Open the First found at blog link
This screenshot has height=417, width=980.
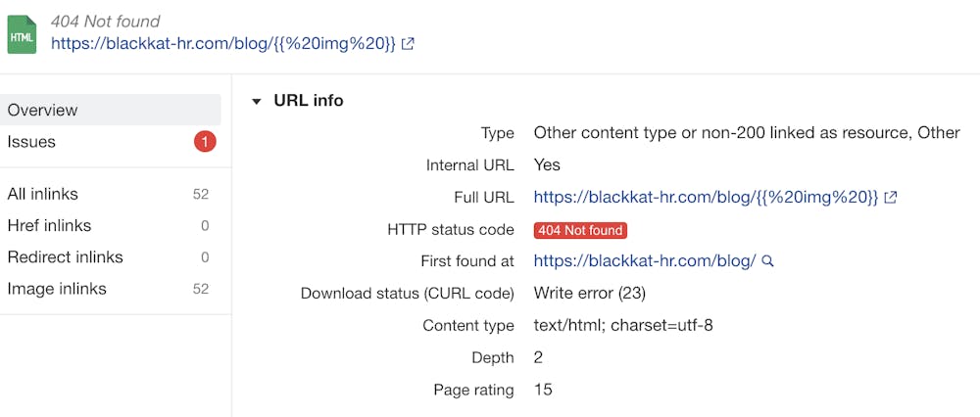point(644,261)
